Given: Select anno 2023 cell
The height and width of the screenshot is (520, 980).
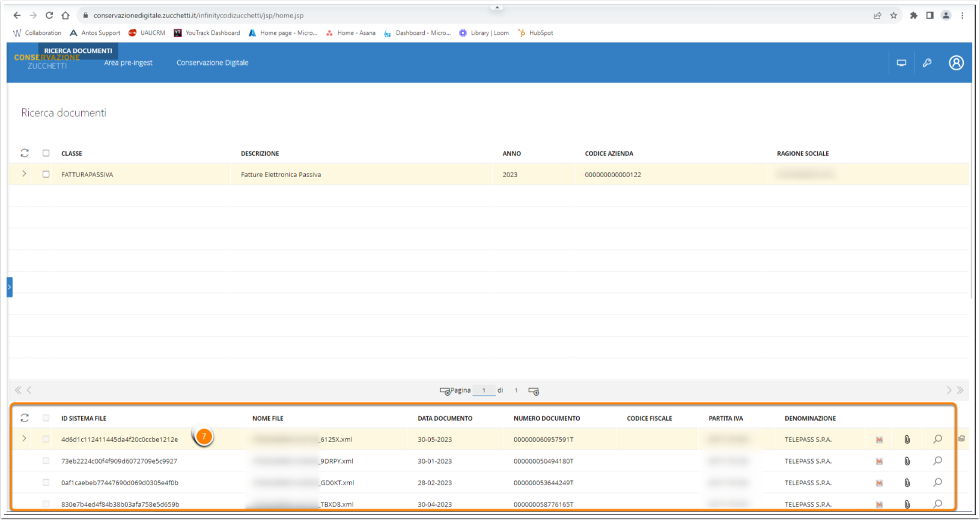Looking at the screenshot, I should (510, 175).
